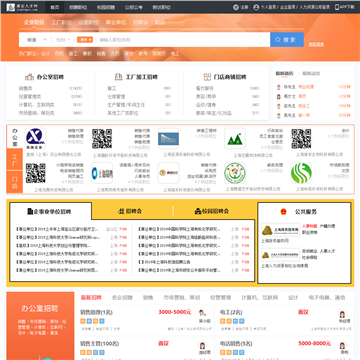Open the 街道 district dropdown

[x=36, y=40]
